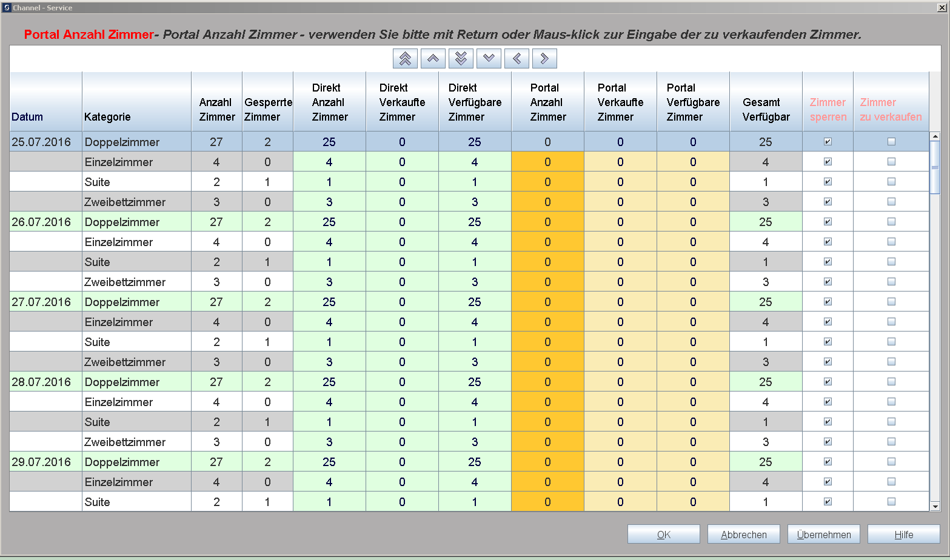950x560 pixels.
Task: Click Gesamt Verfügbar value for 27.07.2016 Doppelzimmer
Action: click(x=766, y=302)
